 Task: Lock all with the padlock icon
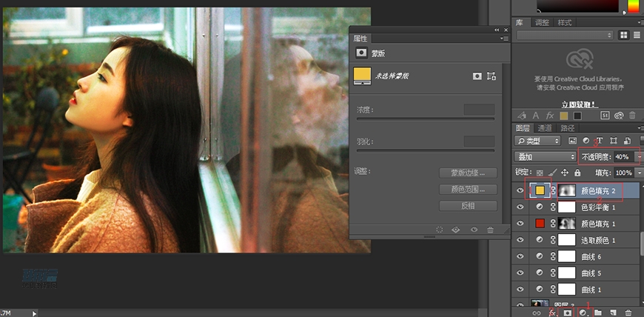[577, 173]
